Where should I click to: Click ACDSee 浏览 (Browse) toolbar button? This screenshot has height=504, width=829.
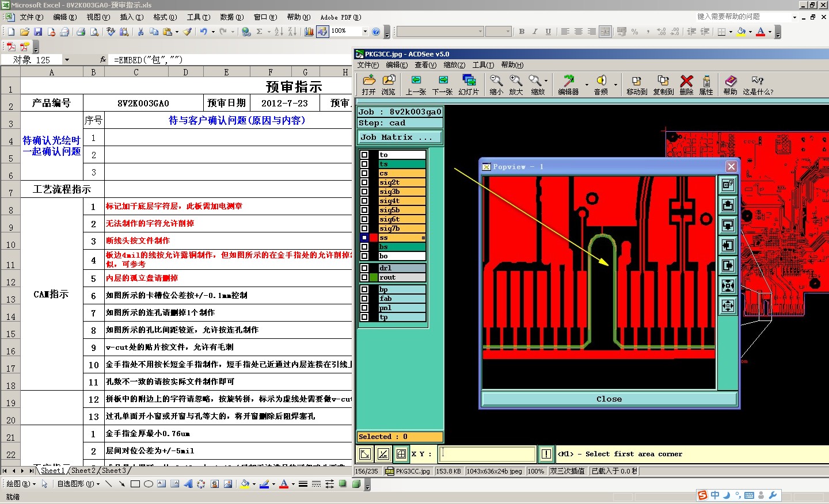pos(389,85)
